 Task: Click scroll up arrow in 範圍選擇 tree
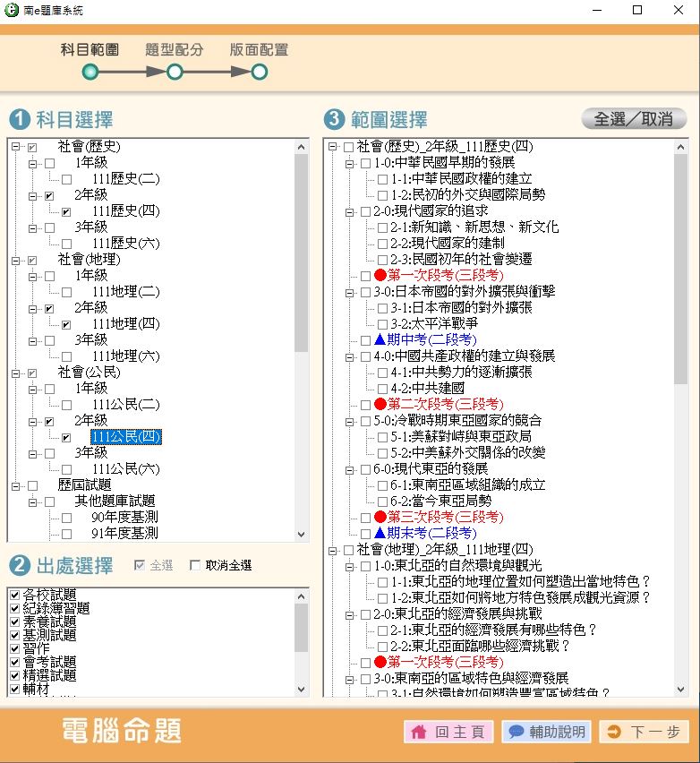coord(680,147)
